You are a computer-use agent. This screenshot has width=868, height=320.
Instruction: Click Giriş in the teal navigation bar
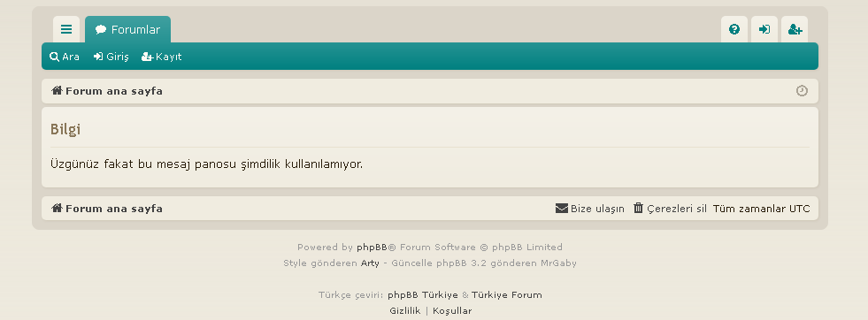[x=111, y=57]
